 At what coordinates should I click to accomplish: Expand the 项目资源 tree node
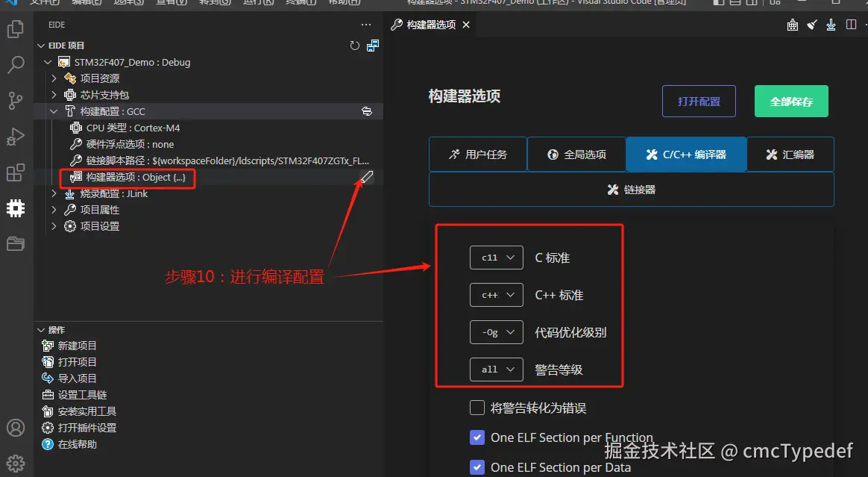[x=54, y=78]
